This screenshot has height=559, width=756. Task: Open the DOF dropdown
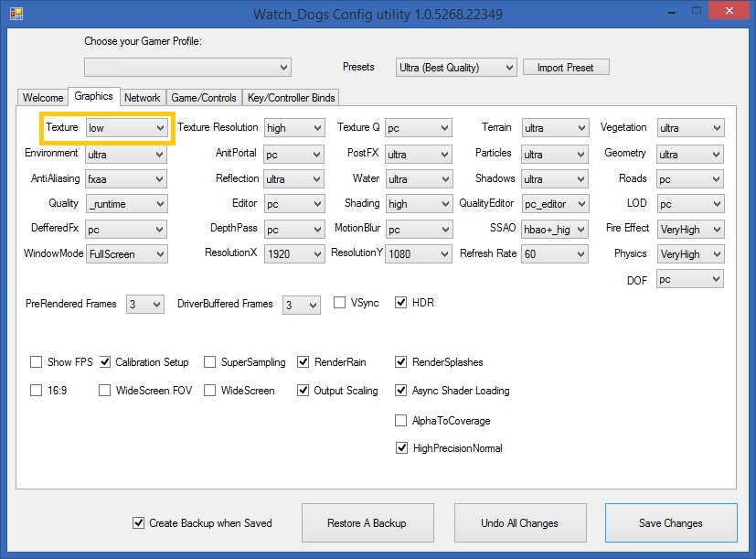pyautogui.click(x=690, y=279)
